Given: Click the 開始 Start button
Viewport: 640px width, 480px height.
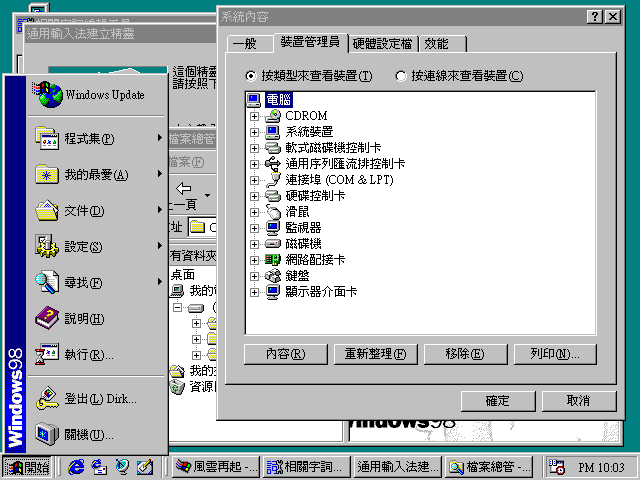Looking at the screenshot, I should 27,467.
